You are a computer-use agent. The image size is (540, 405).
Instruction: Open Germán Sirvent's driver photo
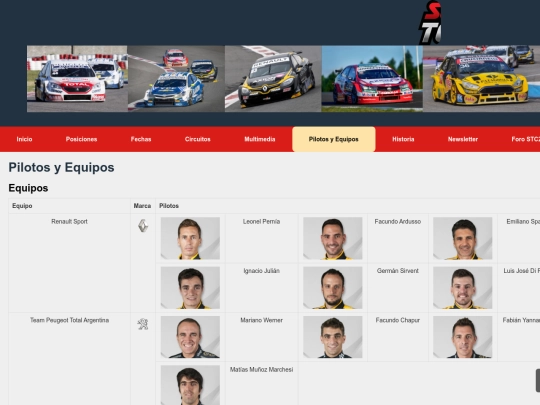tap(333, 288)
